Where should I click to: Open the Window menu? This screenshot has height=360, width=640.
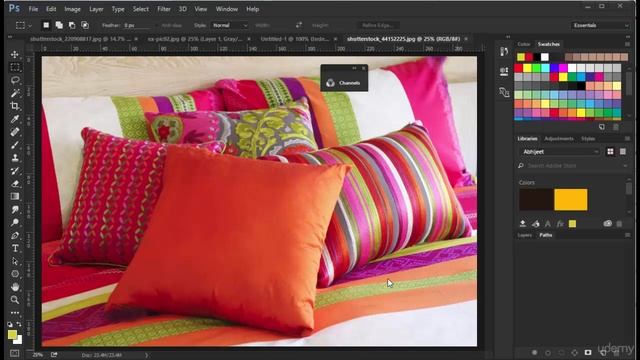(x=227, y=9)
